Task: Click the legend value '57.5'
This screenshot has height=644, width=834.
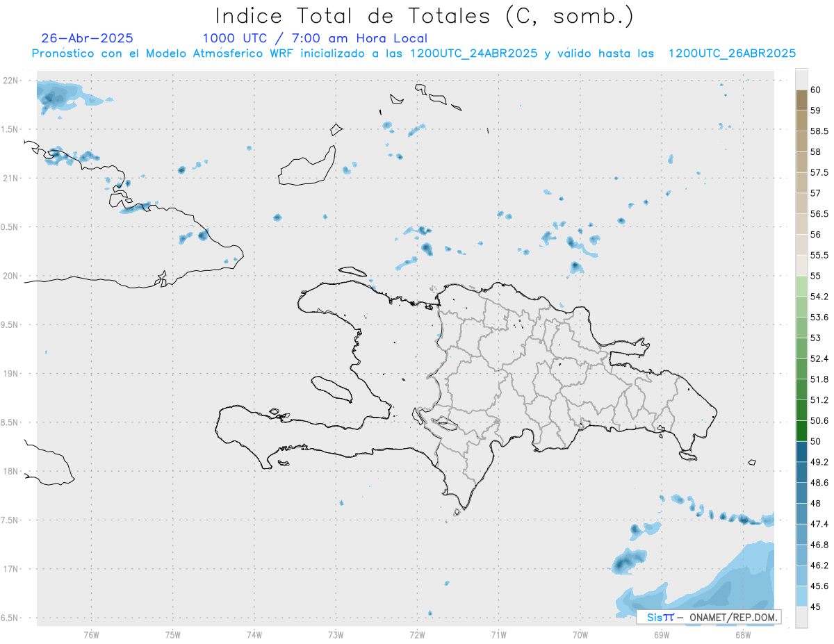Action: point(819,172)
